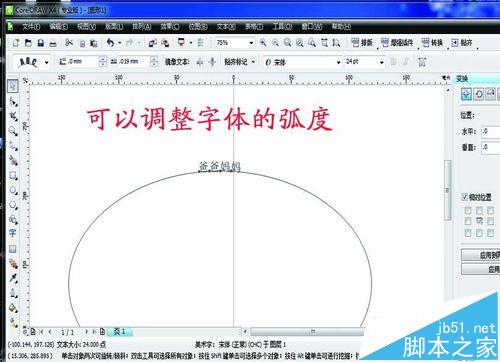Open the text orientation ABC preset dropdown
This screenshot has width=500, height=362.
pos(46,62)
